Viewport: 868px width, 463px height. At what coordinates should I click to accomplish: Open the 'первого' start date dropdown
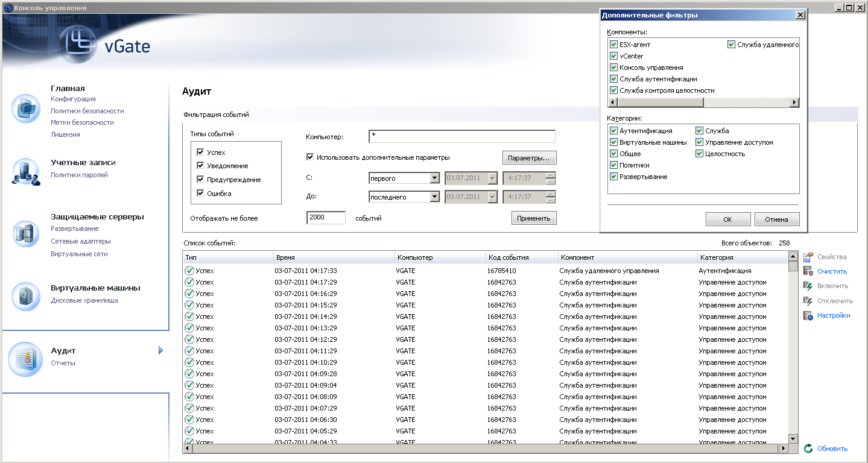434,178
